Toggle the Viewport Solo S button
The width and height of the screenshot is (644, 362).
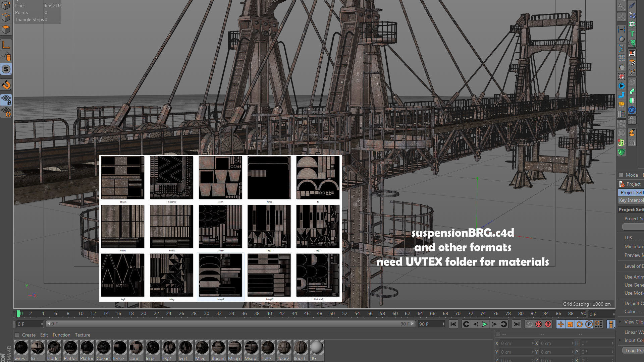pos(6,69)
